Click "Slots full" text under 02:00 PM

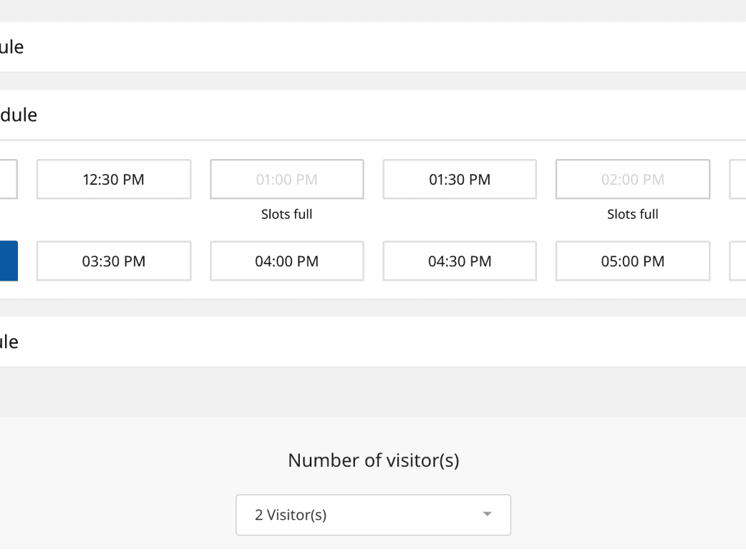[x=632, y=214]
